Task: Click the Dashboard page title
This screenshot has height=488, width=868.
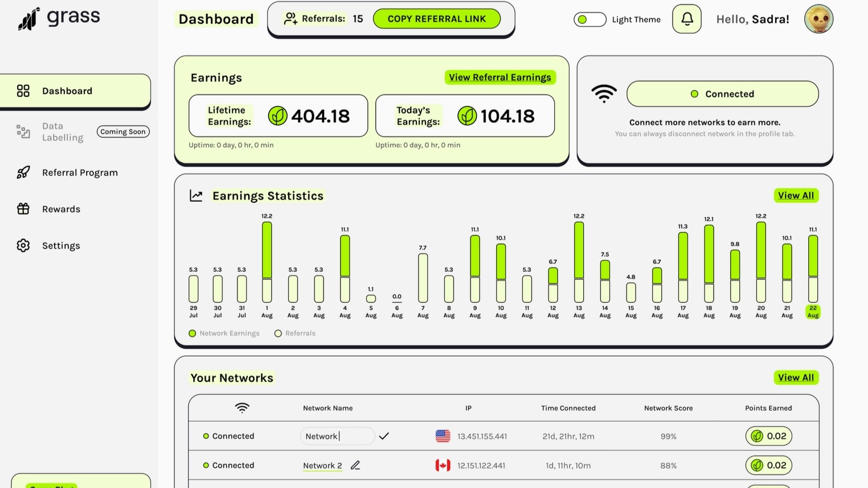Action: [x=216, y=19]
